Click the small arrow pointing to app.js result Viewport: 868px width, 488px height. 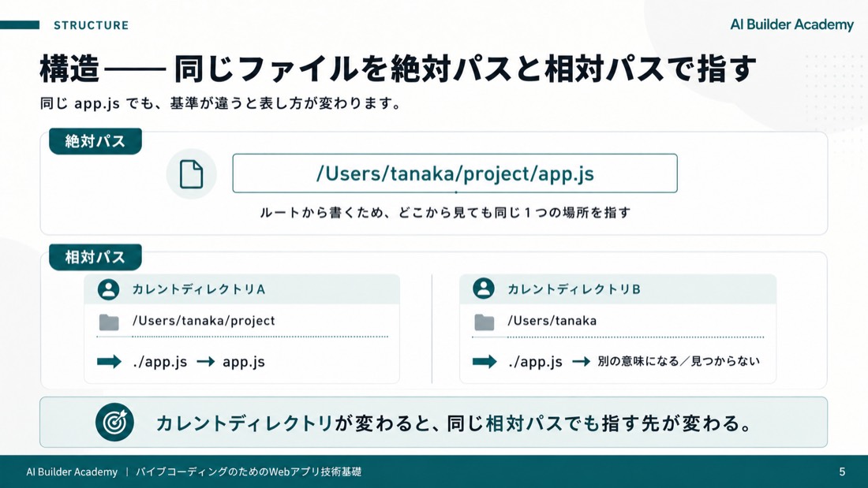tap(205, 362)
